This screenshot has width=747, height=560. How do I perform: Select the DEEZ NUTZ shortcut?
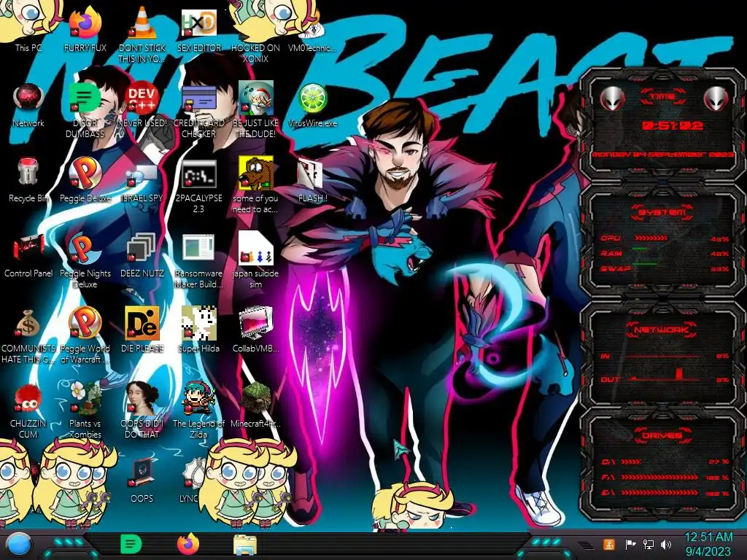coord(142,255)
